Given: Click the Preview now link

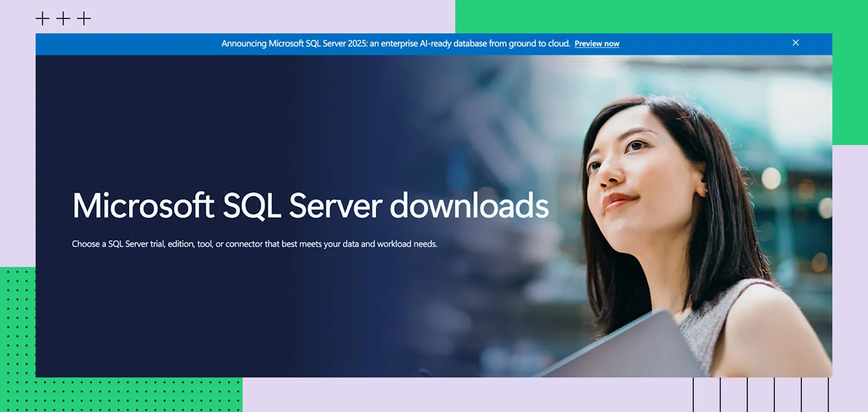Looking at the screenshot, I should point(597,44).
